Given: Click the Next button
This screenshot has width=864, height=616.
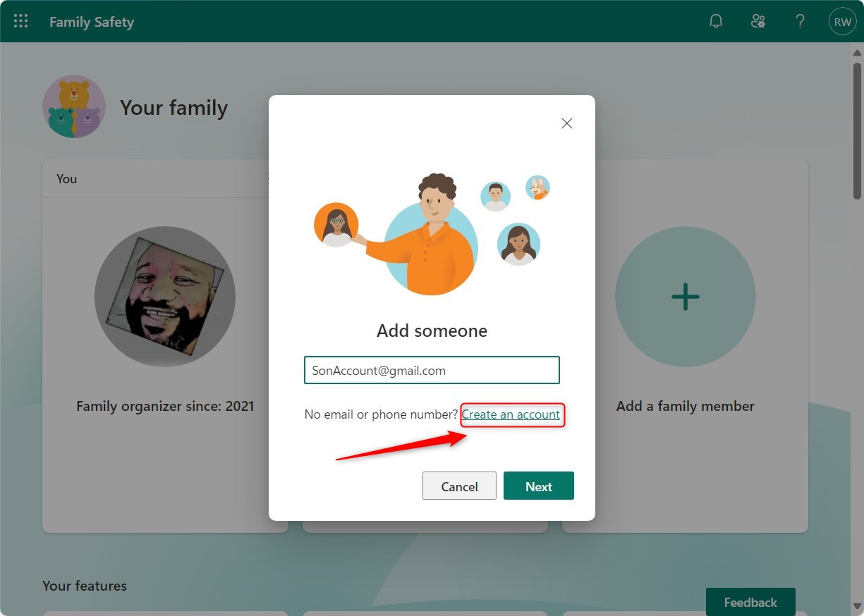Looking at the screenshot, I should coord(538,486).
